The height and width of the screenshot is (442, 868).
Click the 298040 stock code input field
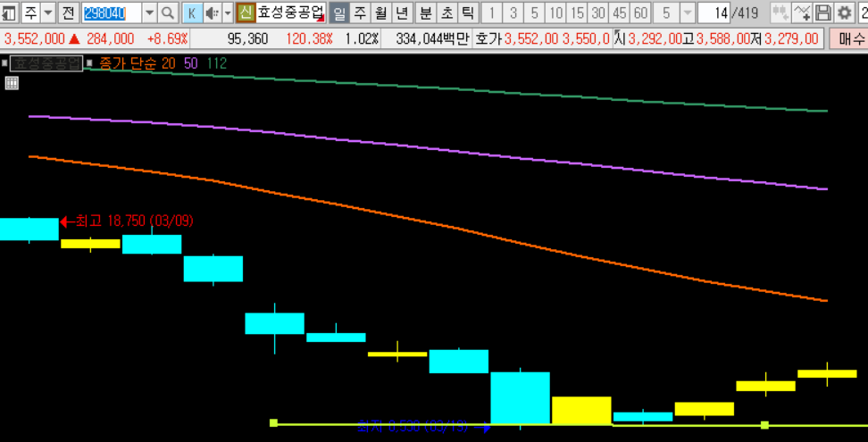pos(111,13)
